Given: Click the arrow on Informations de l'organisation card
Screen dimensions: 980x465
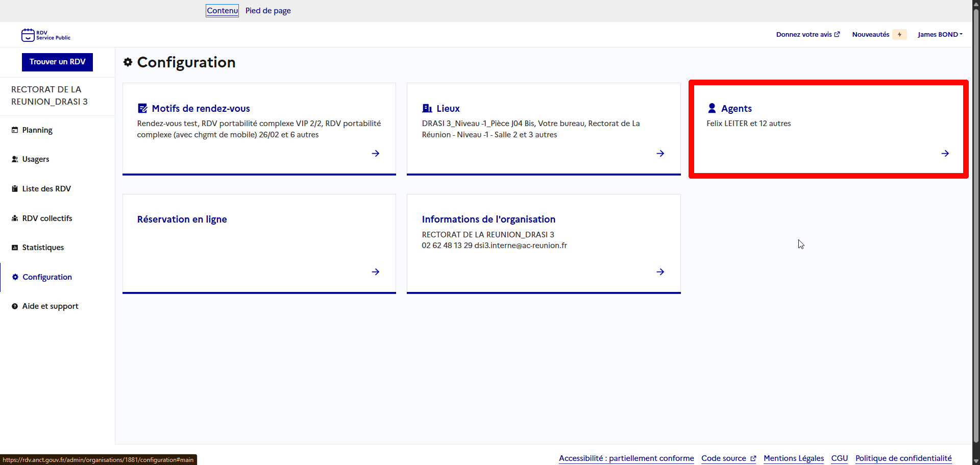Looking at the screenshot, I should [660, 272].
